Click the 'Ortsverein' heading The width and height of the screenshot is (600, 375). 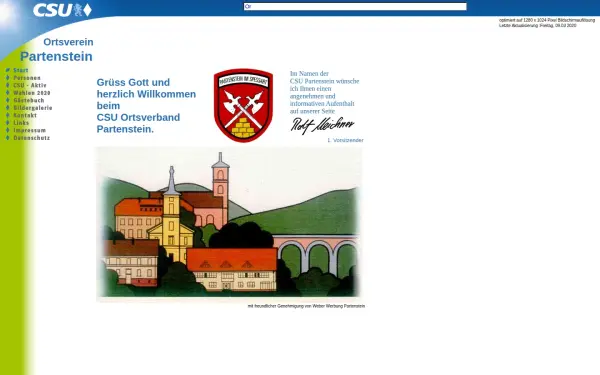tap(68, 42)
